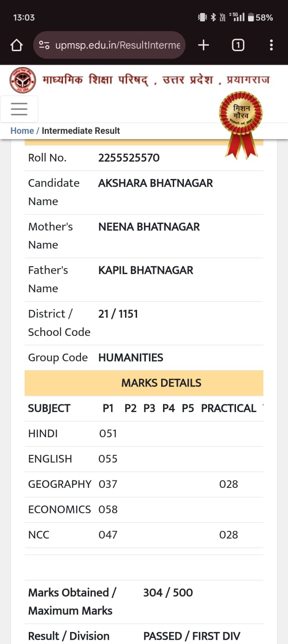Click the Hindi board title heading
This screenshot has width=288, height=644.
(156, 80)
